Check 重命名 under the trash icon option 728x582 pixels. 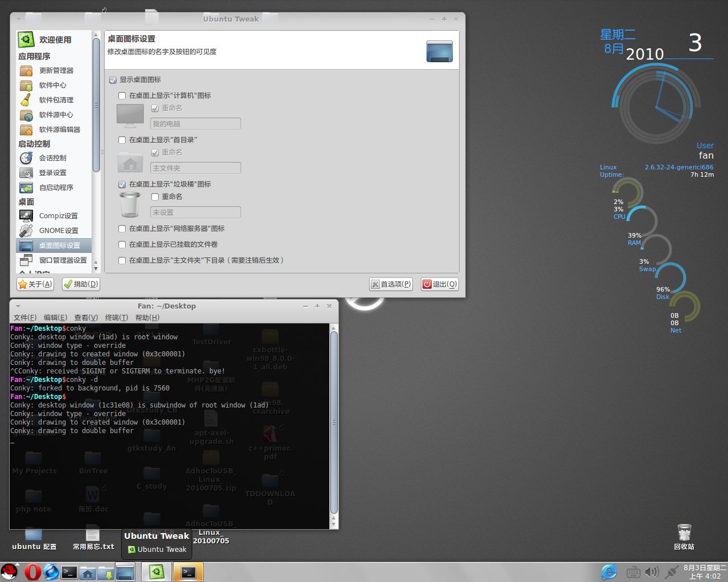click(155, 197)
